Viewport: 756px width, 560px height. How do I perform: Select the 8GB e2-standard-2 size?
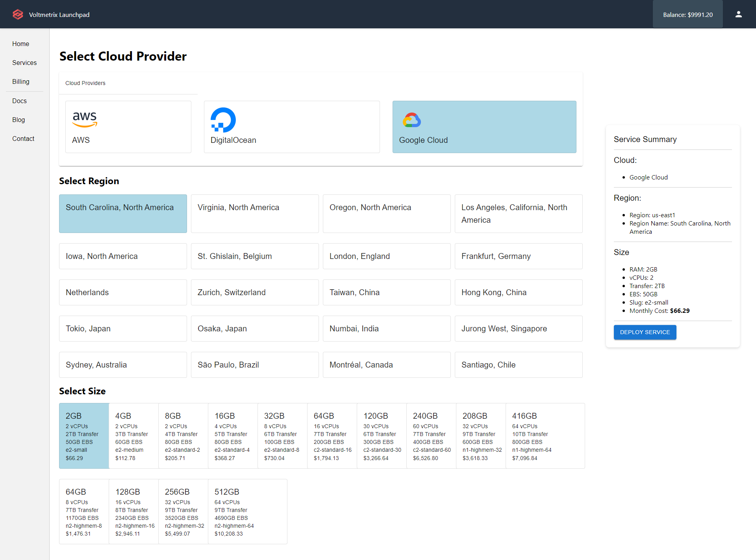pyautogui.click(x=183, y=436)
